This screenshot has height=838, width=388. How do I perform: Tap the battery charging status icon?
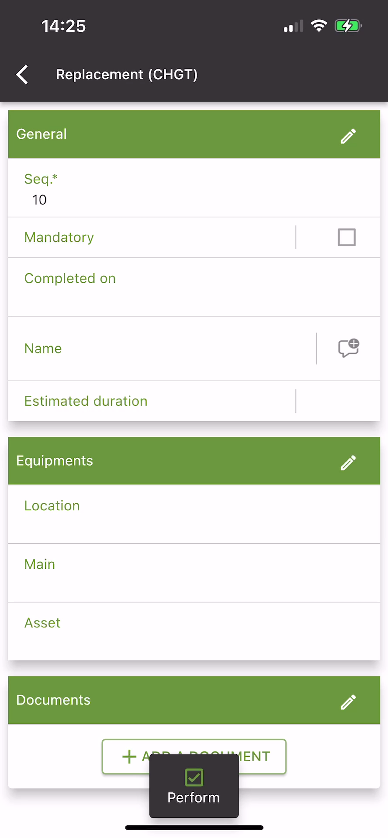348,26
